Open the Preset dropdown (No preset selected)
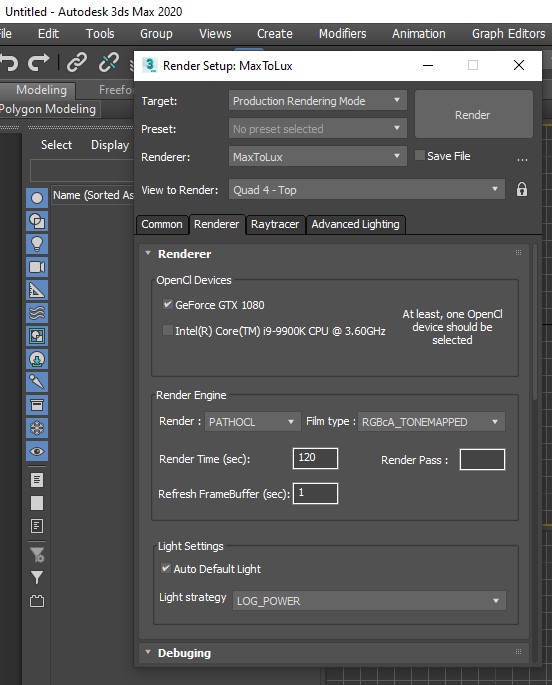The image size is (552, 685). click(317, 128)
